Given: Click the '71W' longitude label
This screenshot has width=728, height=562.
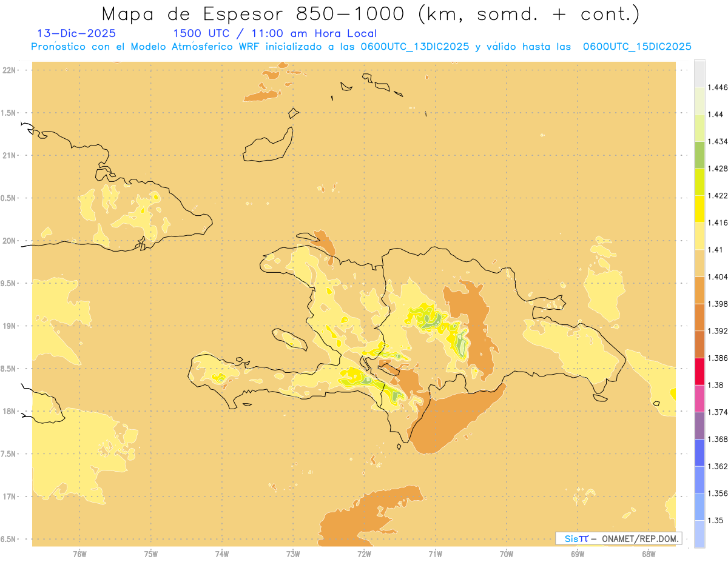Looking at the screenshot, I should 435,554.
